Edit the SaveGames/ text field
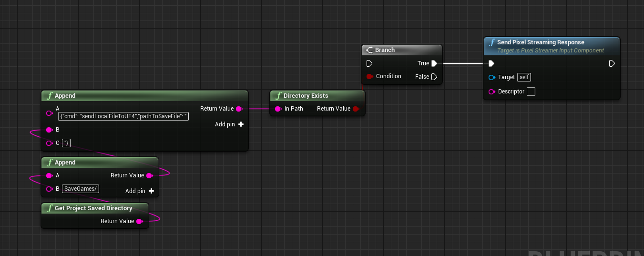 81,189
